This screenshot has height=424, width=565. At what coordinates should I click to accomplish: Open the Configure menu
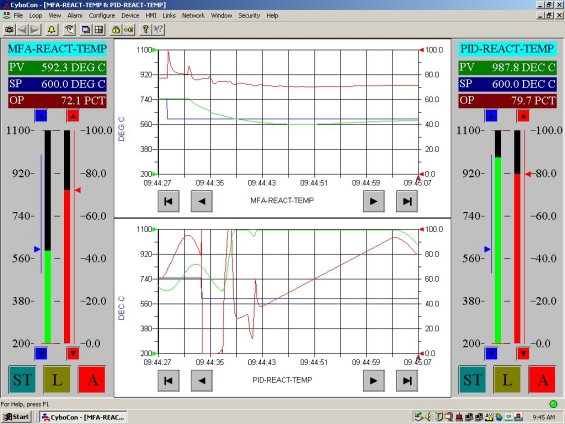click(102, 15)
